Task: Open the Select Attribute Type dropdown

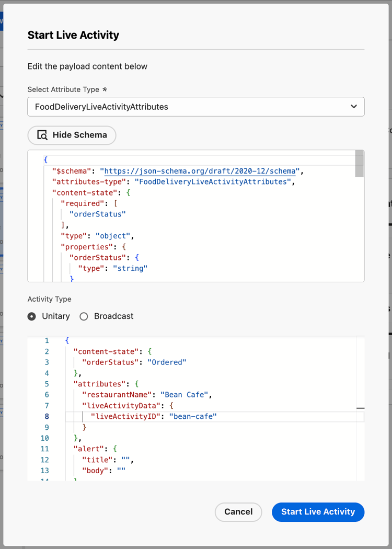Action: click(x=196, y=107)
